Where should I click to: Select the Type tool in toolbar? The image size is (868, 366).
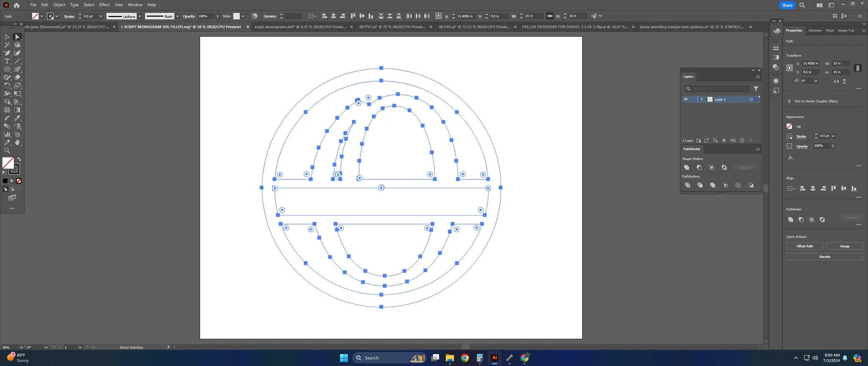click(x=7, y=61)
